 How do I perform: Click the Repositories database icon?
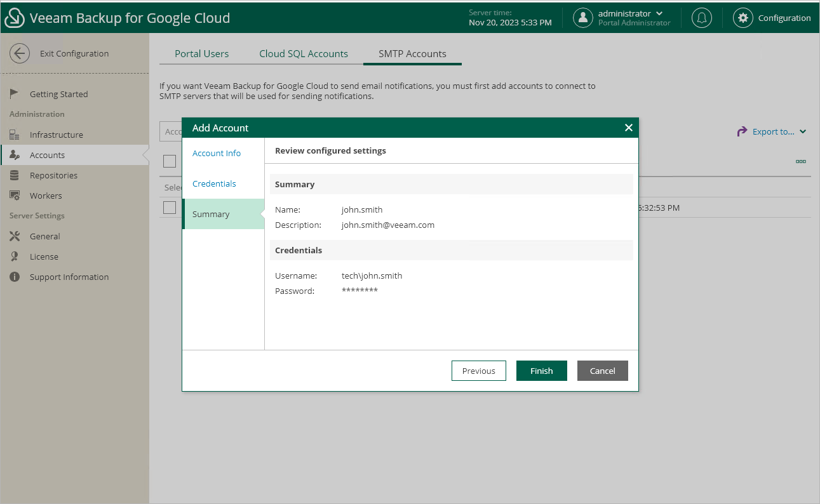click(15, 175)
